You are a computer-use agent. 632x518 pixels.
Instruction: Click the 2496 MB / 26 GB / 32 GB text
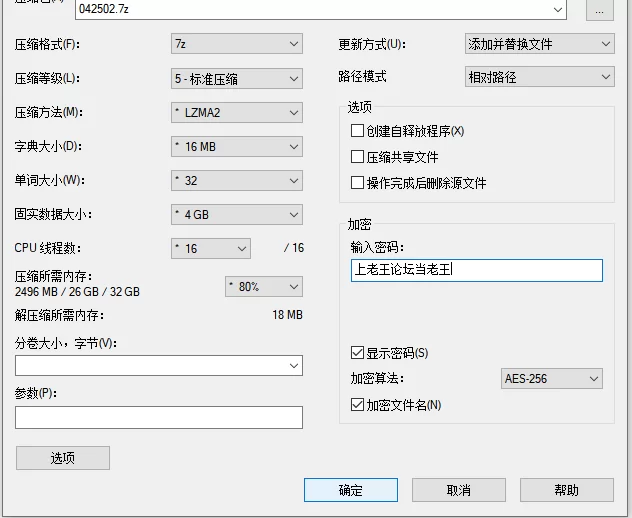tap(77, 291)
